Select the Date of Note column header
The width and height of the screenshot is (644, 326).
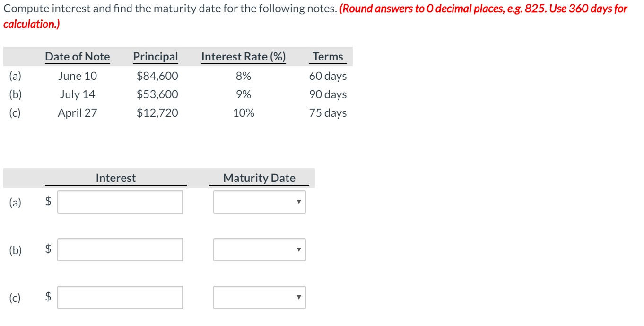point(77,56)
